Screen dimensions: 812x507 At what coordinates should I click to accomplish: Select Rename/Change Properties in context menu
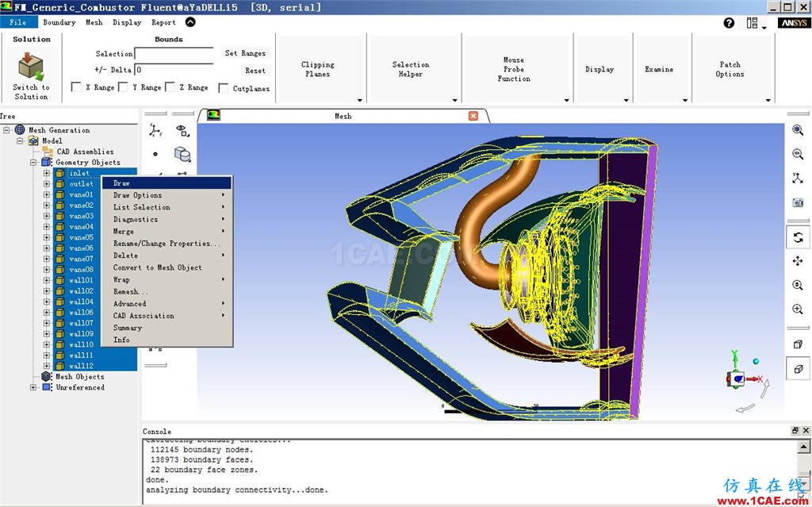(167, 243)
